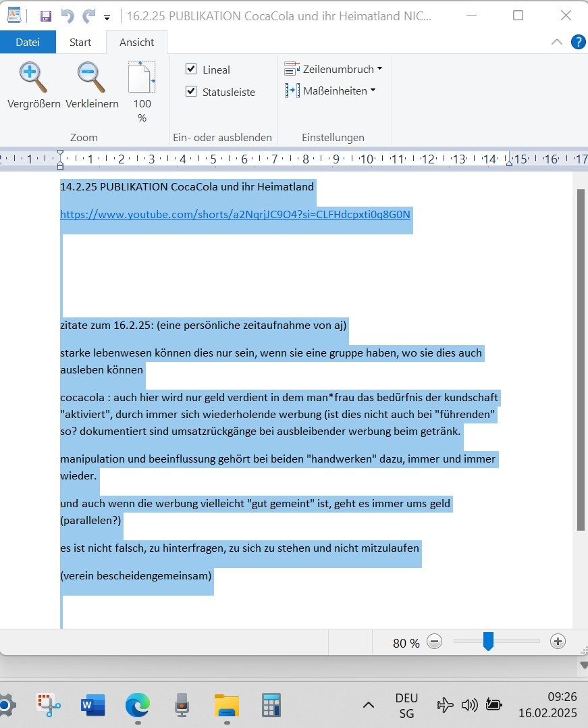Viewport: 588px width, 728px height.
Task: Select the Ansicht tab
Action: coord(136,43)
